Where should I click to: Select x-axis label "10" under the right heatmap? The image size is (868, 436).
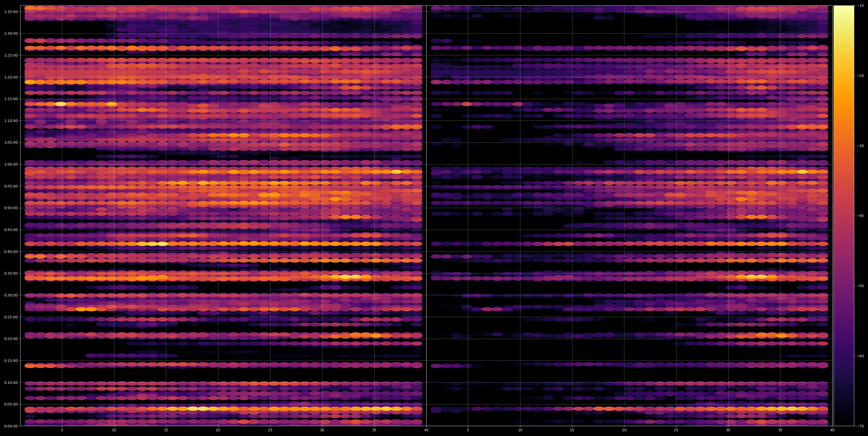point(520,430)
